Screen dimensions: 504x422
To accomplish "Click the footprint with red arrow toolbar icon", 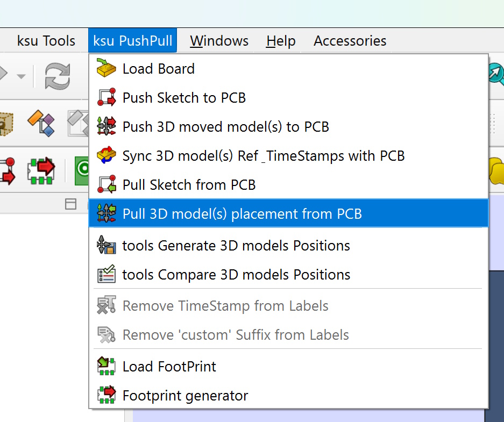I will click(x=41, y=170).
